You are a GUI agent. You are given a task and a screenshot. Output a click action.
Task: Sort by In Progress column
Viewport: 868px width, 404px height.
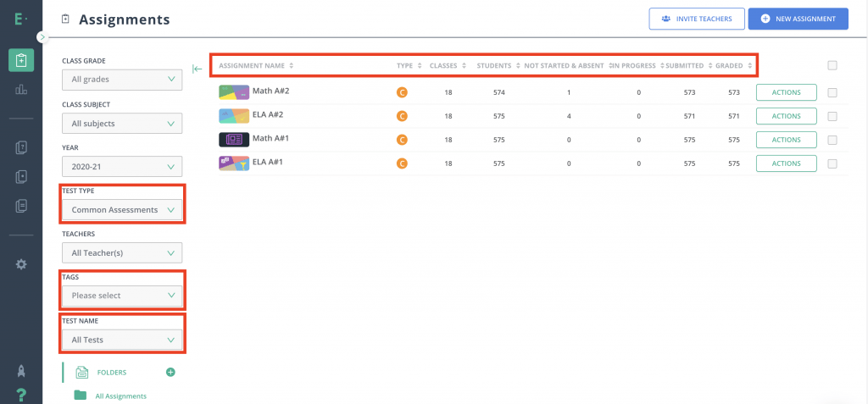click(x=637, y=66)
